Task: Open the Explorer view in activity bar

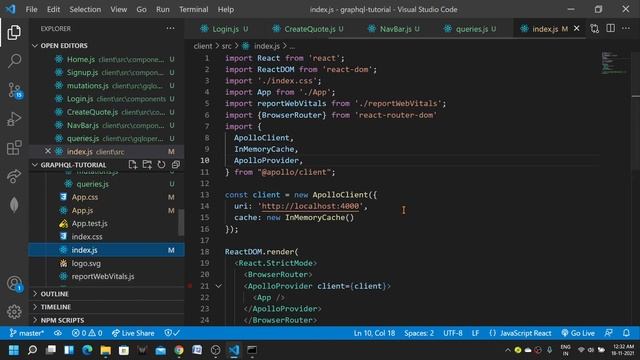Action: tap(14, 32)
